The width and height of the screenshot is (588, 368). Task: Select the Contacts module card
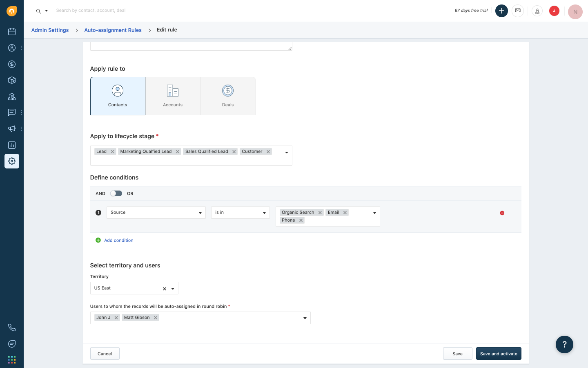click(x=118, y=96)
